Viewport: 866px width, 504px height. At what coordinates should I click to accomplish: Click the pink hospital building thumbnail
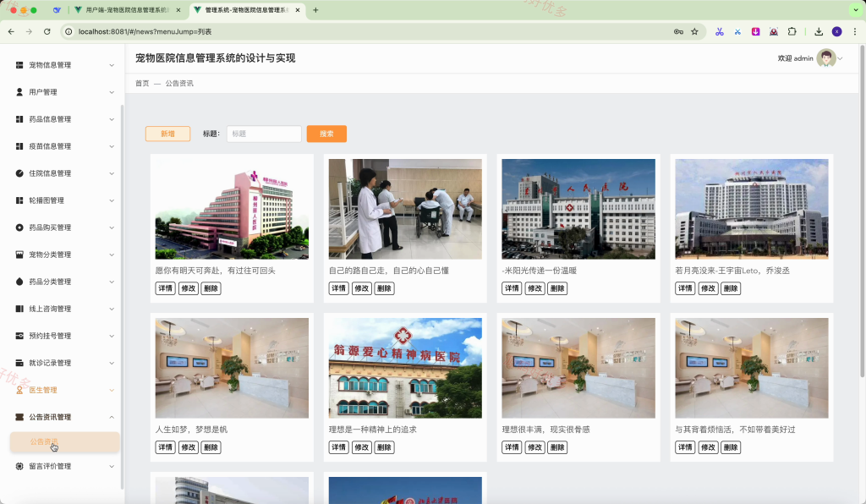coord(232,209)
